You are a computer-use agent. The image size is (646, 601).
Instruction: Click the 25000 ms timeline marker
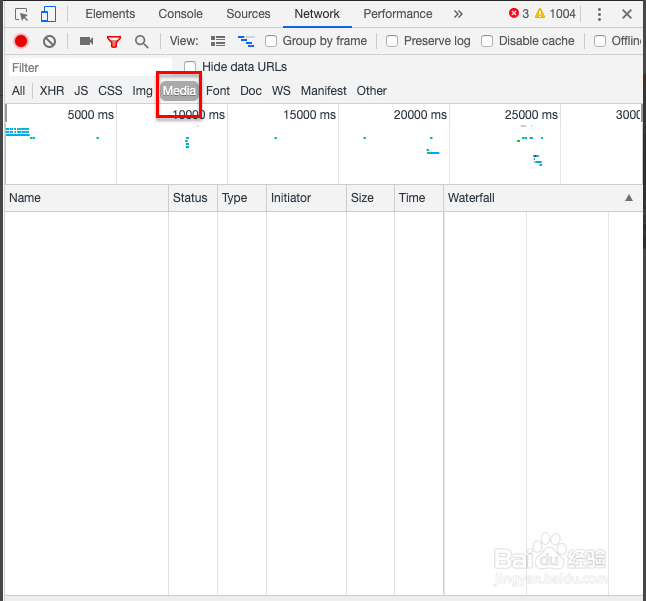(x=531, y=115)
